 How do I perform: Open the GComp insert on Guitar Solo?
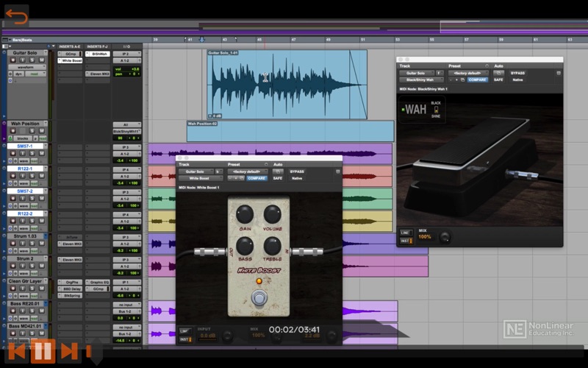[70, 54]
